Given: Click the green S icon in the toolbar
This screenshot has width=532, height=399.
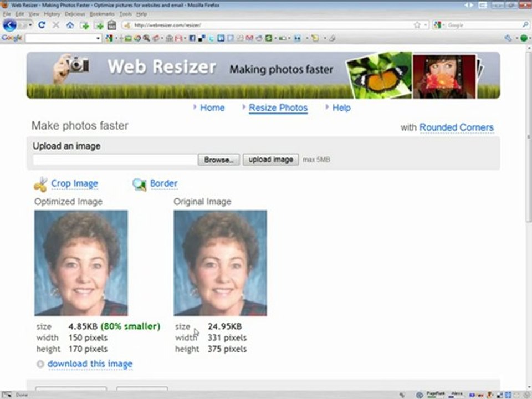Looking at the screenshot, I should [269, 38].
